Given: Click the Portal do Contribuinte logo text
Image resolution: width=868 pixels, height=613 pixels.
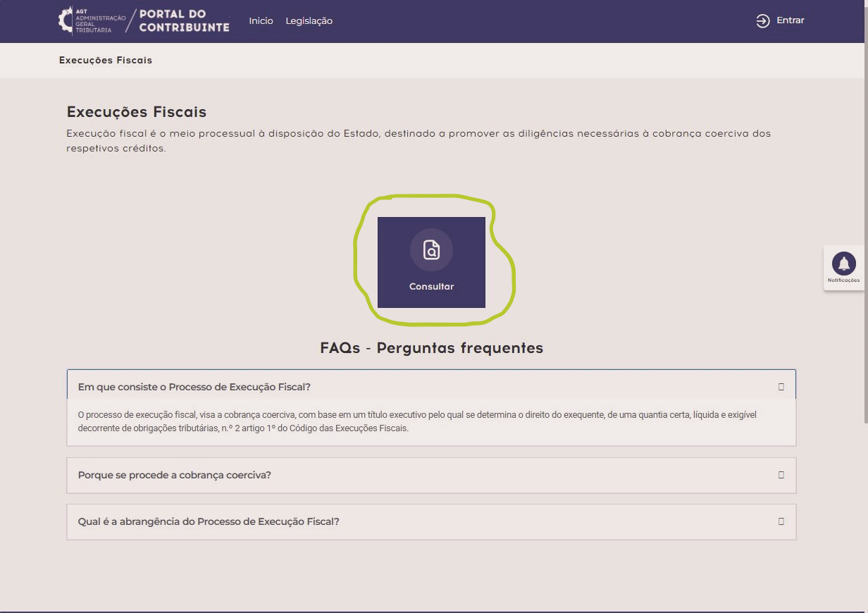Looking at the screenshot, I should (184, 20).
